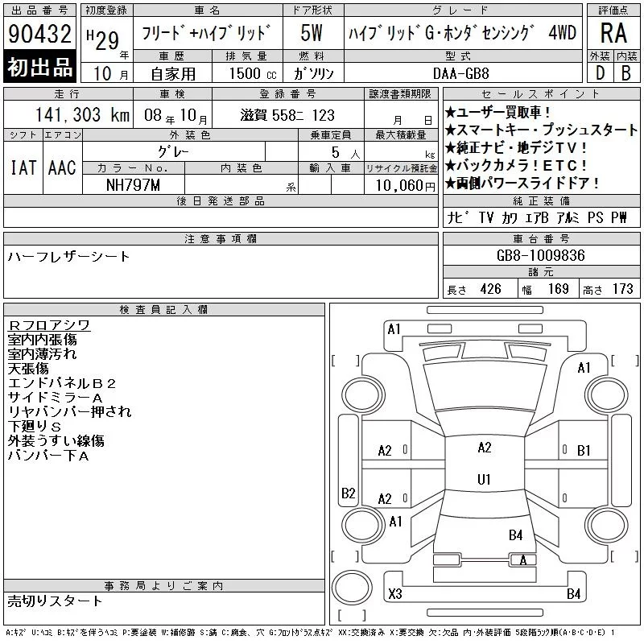Select the 後日発送部品 section header
Image resolution: width=644 pixels, height=644 pixels.
221,200
